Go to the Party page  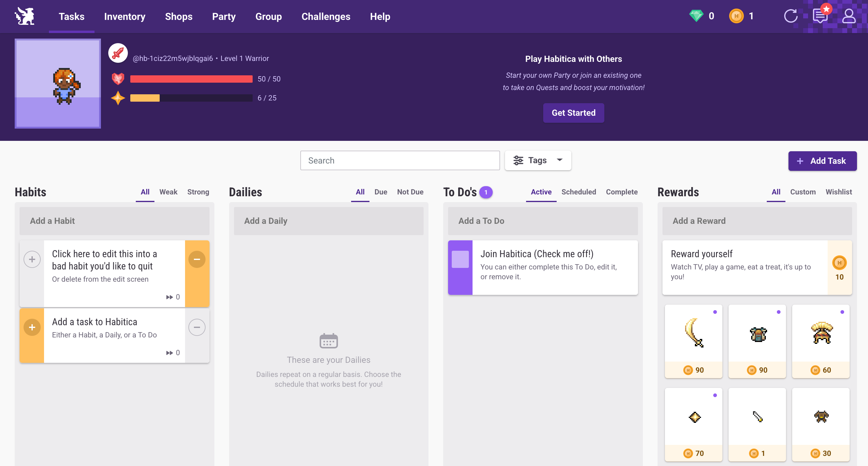(224, 16)
